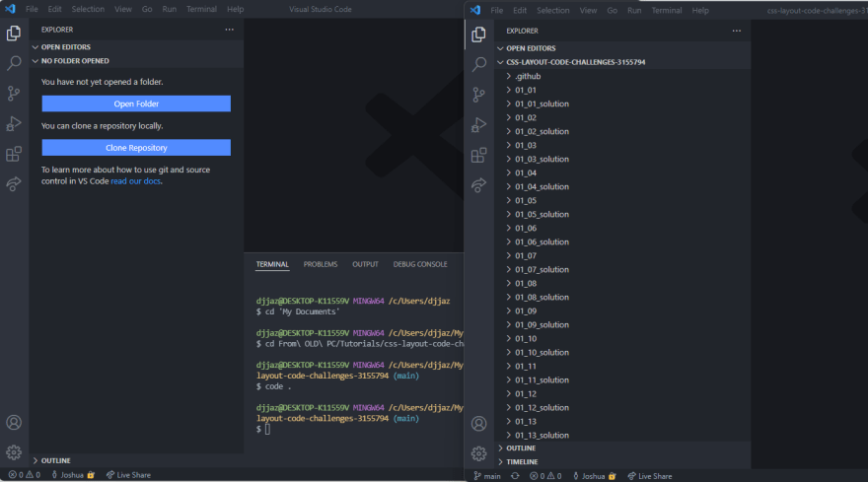
Task: Open File menu in left VS Code window
Action: pyautogui.click(x=32, y=10)
